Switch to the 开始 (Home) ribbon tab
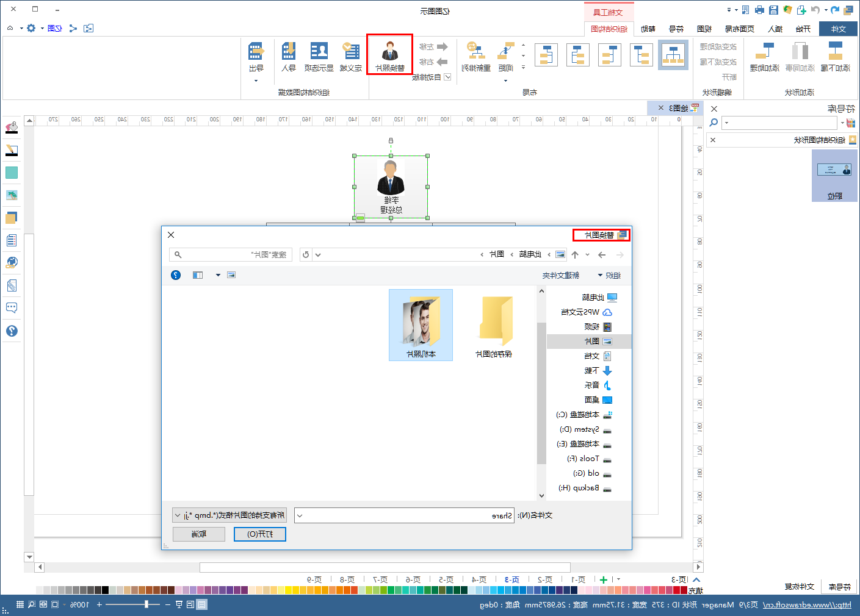Screen dimensions: 860x616 coord(803,29)
